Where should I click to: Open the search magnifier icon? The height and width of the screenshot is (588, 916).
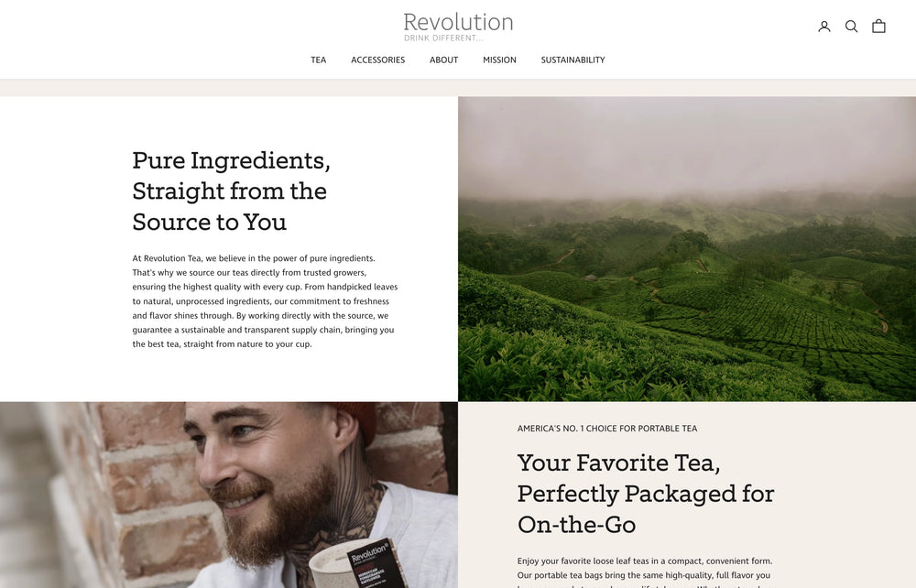pos(851,27)
